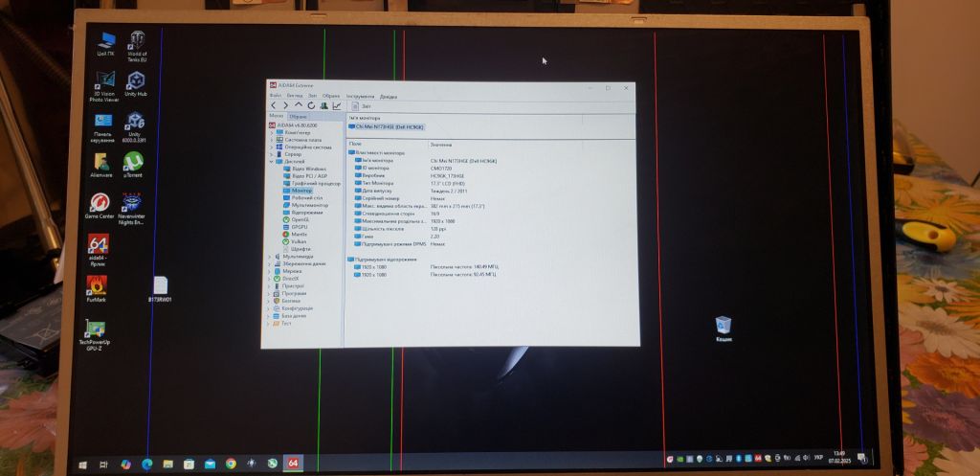The height and width of the screenshot is (476, 980).
Task: Expand the Комп'ютер tree node
Action: coord(271,132)
